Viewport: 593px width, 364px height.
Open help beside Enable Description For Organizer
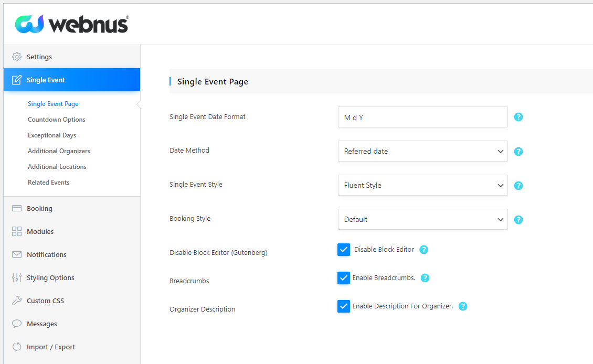[x=463, y=306]
